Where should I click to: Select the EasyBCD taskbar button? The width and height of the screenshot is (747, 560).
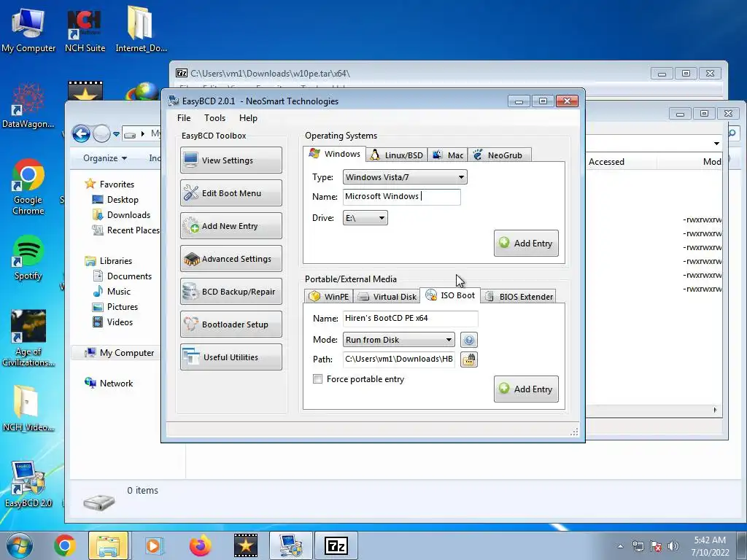(x=290, y=545)
